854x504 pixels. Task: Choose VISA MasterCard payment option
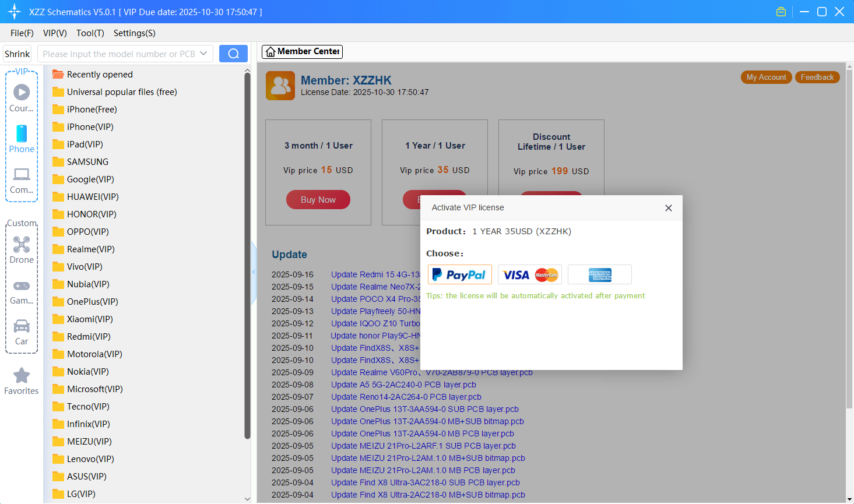530,274
